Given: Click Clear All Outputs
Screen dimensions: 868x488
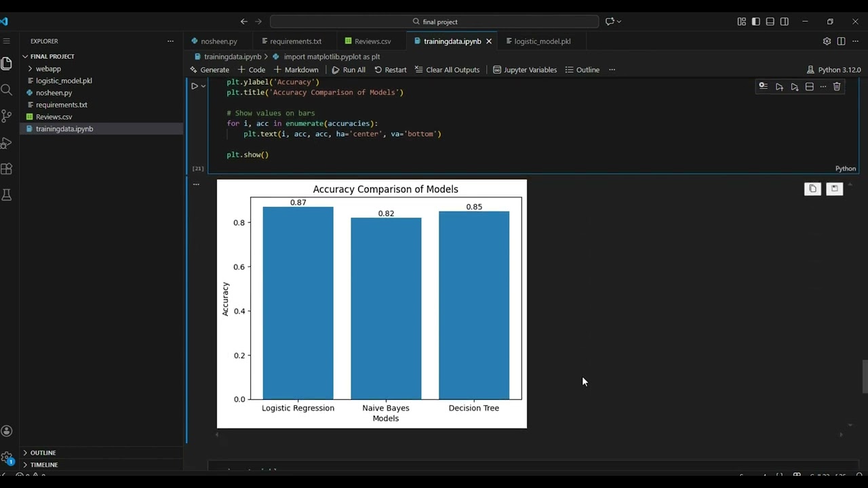Looking at the screenshot, I should 447,70.
